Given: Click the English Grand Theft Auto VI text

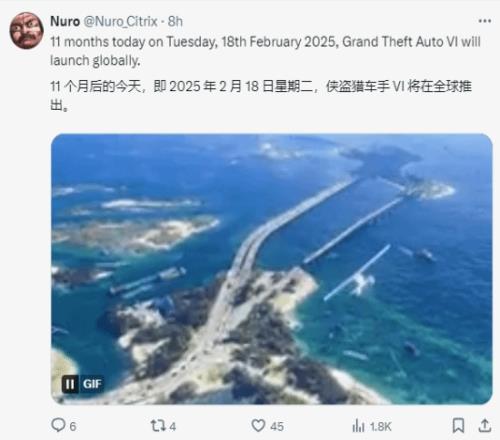Looking at the screenshot, I should click(x=401, y=42).
